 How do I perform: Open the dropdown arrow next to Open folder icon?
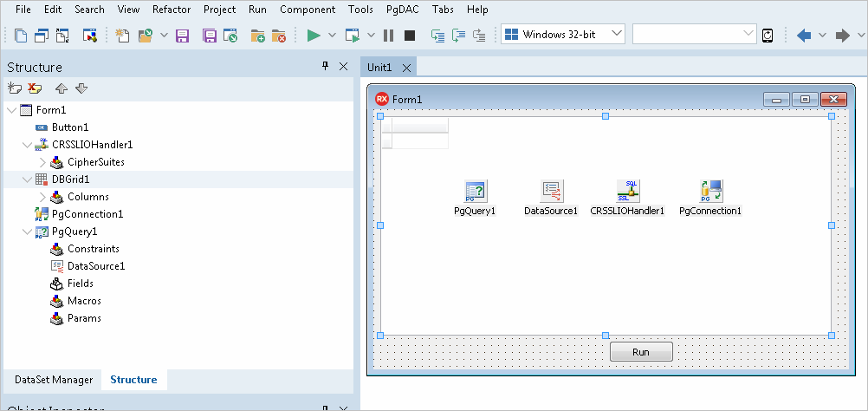point(164,36)
